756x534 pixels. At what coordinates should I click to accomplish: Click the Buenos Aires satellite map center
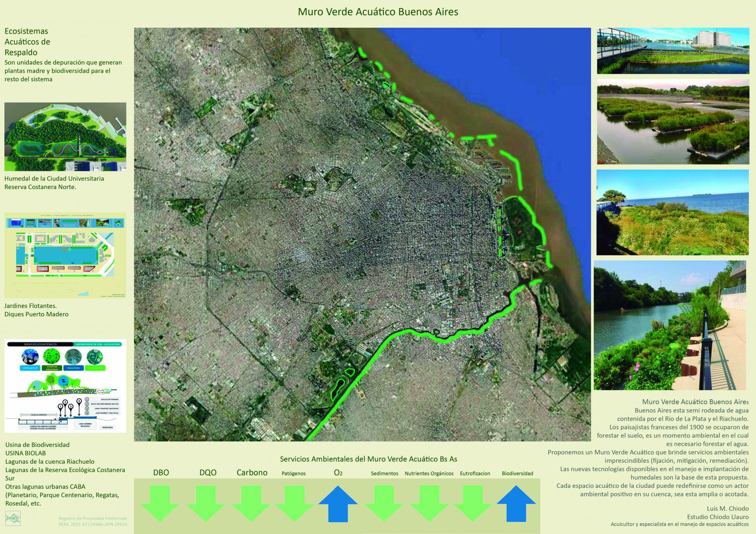click(362, 234)
